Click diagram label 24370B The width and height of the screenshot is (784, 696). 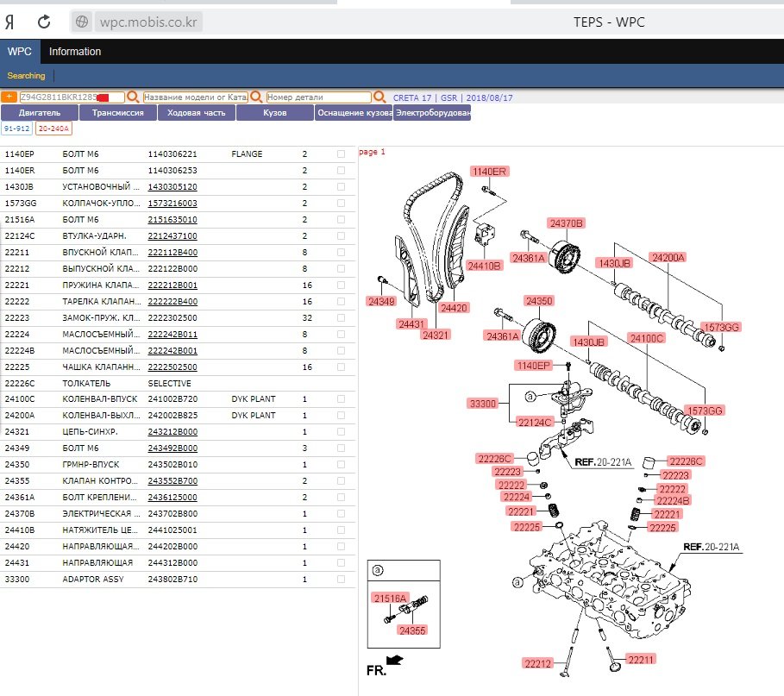pyautogui.click(x=566, y=223)
